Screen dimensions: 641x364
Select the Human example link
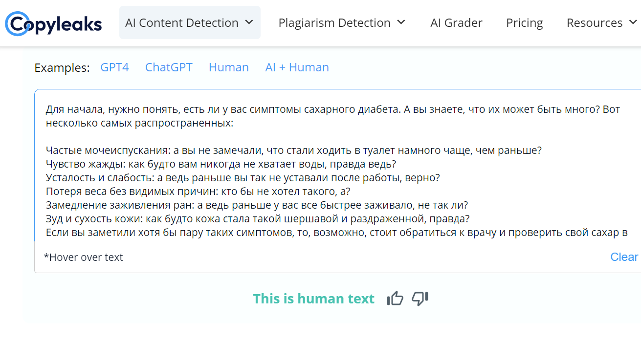228,67
